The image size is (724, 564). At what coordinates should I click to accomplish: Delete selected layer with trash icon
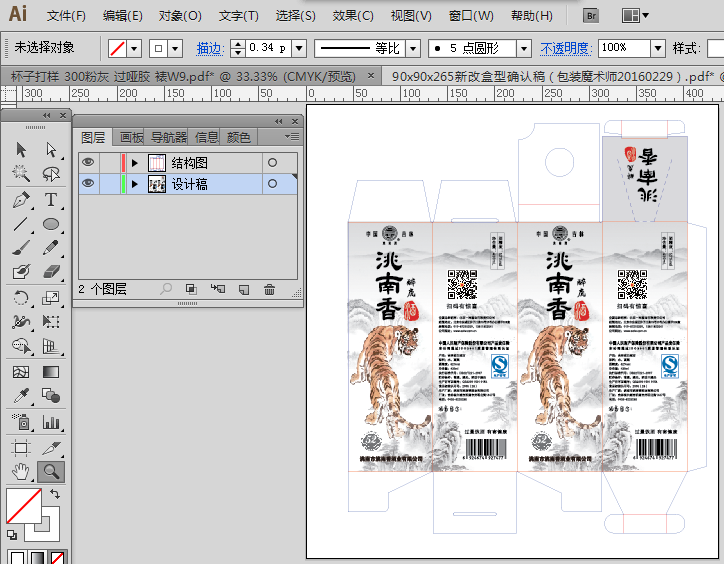point(270,290)
